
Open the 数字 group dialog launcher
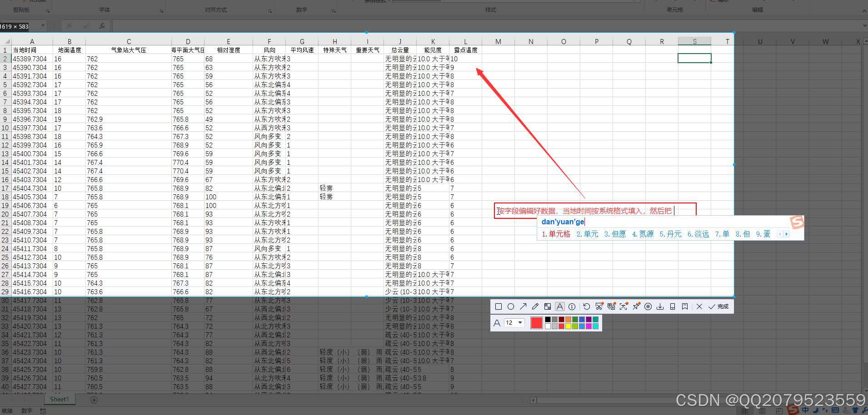[334, 10]
